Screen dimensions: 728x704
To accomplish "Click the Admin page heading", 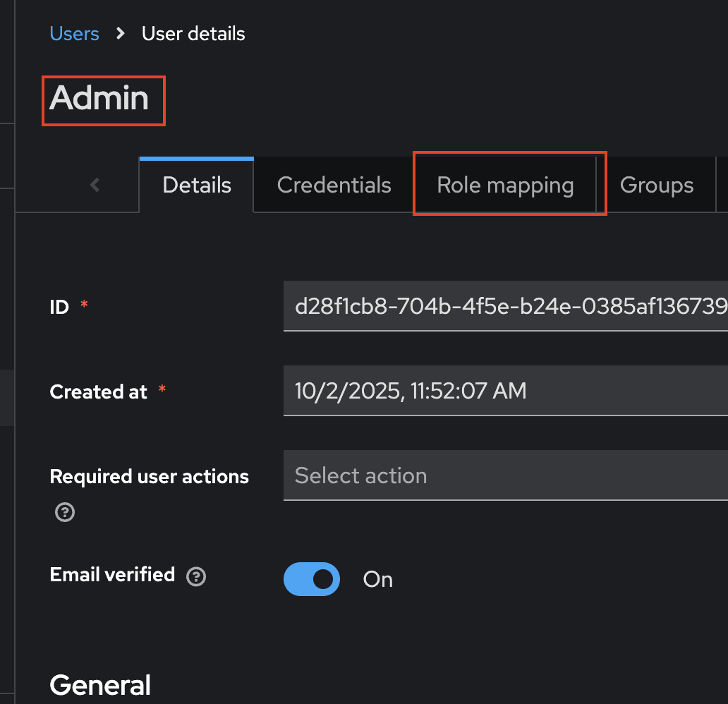I will (99, 97).
